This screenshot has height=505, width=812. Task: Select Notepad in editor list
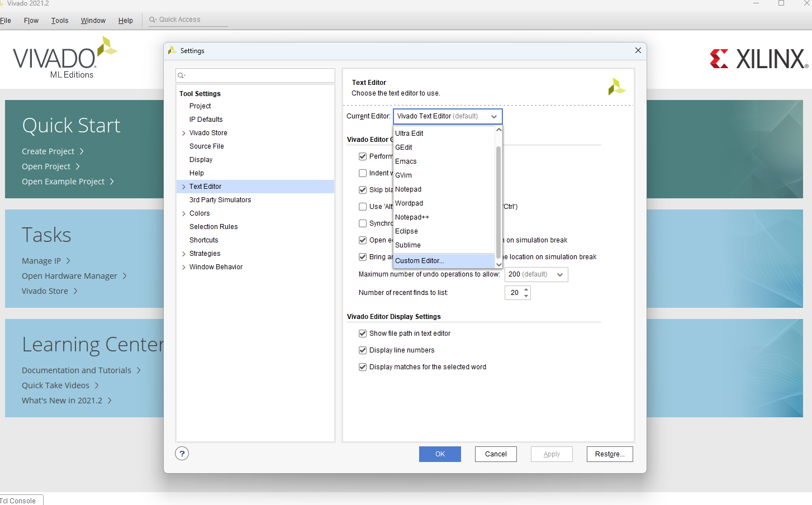[x=444, y=189]
